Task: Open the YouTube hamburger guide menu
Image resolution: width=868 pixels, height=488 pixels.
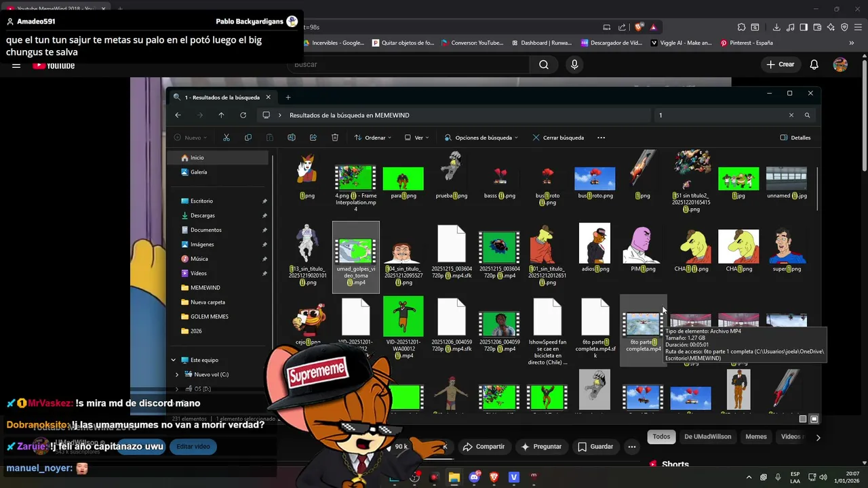Action: [x=16, y=65]
